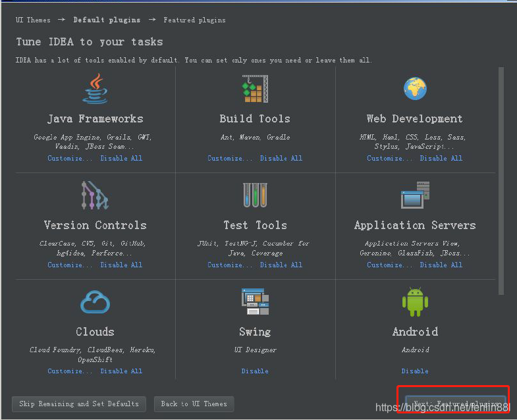Click the Java Frameworks heading

point(95,118)
